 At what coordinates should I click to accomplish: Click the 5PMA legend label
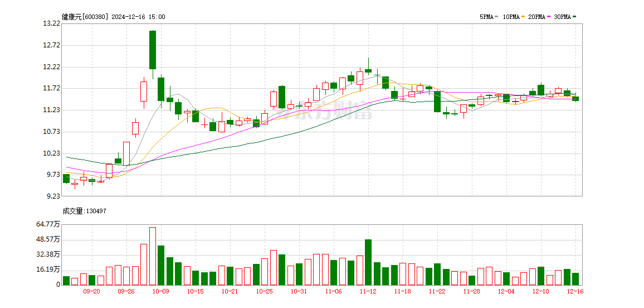coord(487,17)
